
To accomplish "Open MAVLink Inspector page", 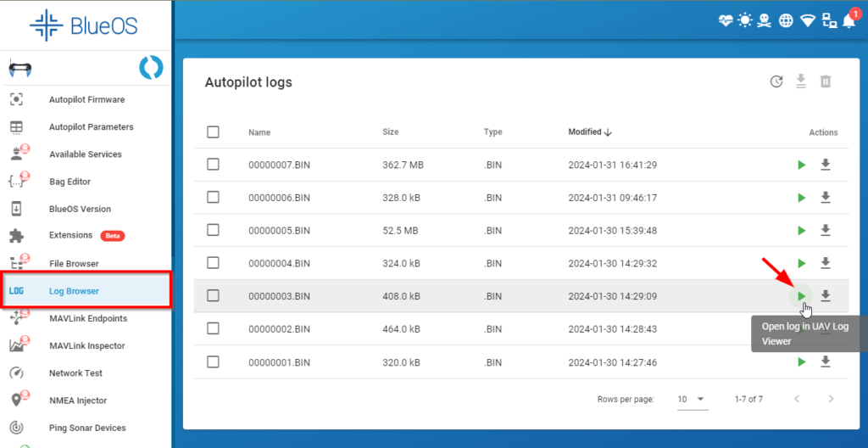I will tap(86, 346).
